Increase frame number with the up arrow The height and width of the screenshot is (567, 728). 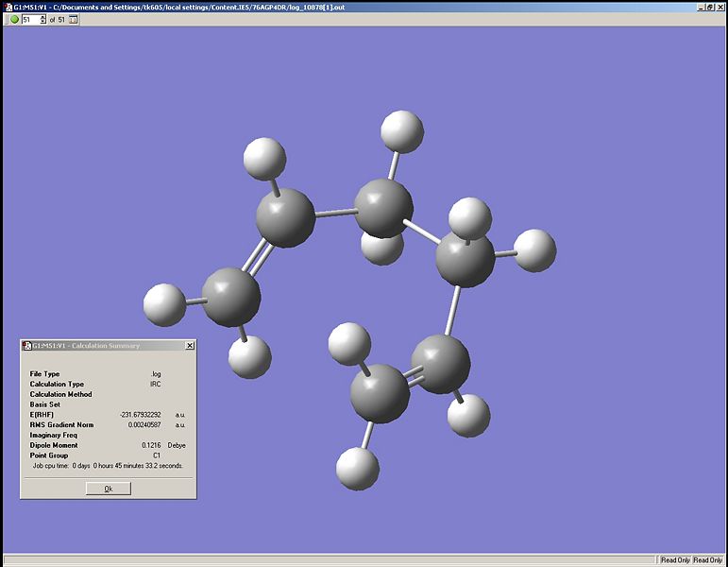[x=43, y=17]
